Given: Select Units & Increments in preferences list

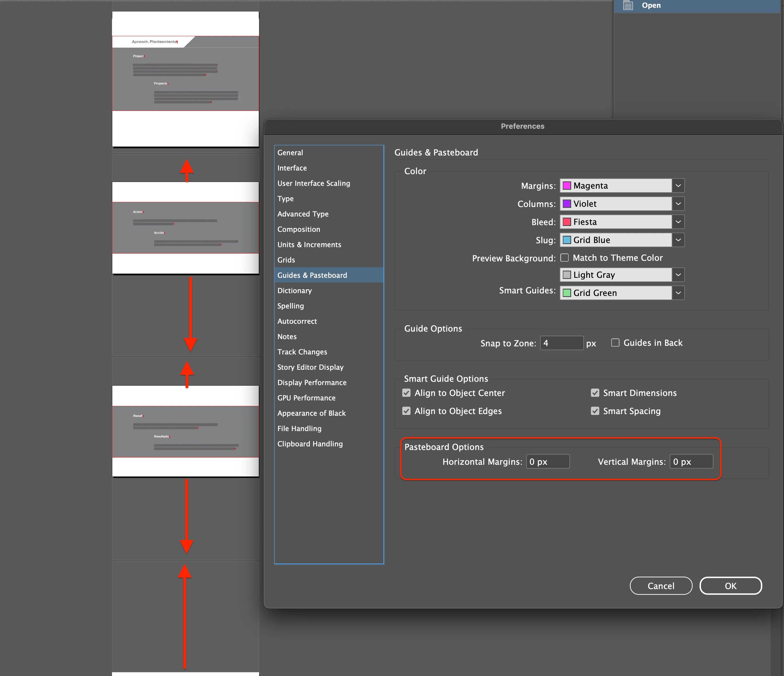Looking at the screenshot, I should point(309,244).
